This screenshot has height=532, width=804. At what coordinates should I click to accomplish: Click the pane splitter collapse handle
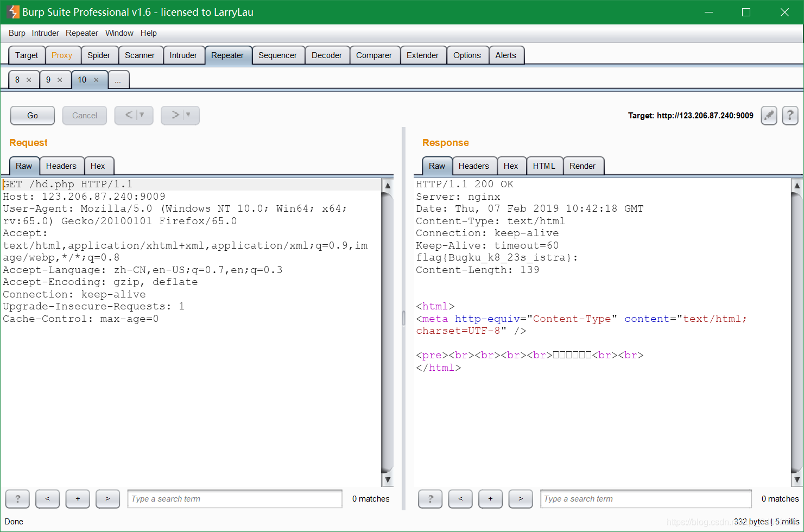403,318
